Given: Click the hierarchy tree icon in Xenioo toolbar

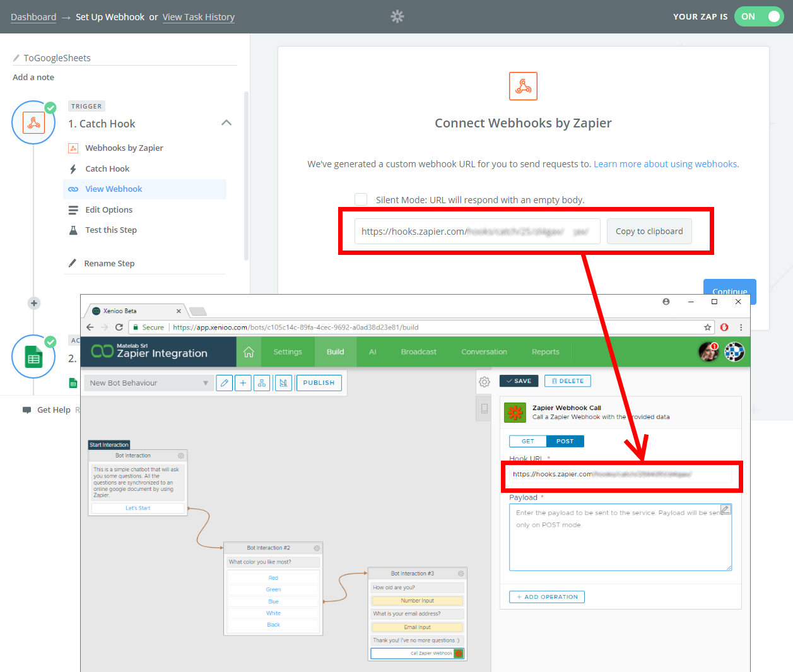Looking at the screenshot, I should coord(262,383).
